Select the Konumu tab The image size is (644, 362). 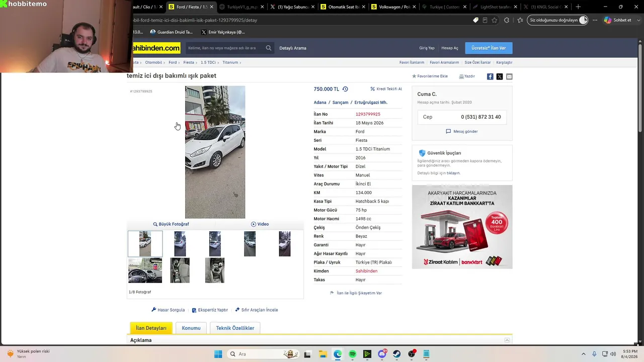point(191,328)
